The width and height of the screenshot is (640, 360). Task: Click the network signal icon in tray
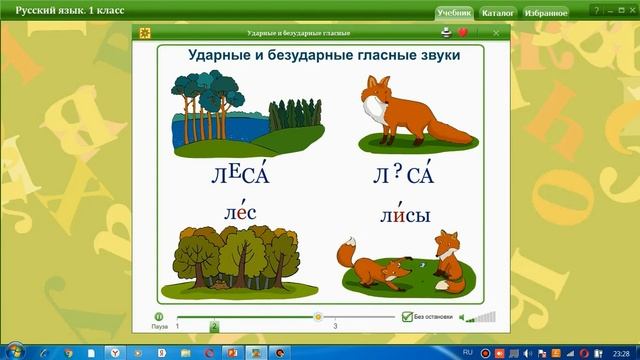[x=570, y=353]
